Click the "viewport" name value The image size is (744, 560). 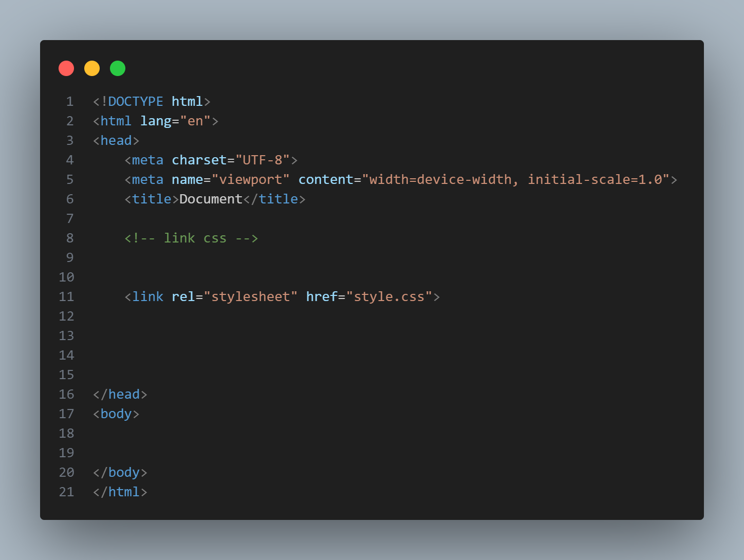(x=251, y=180)
